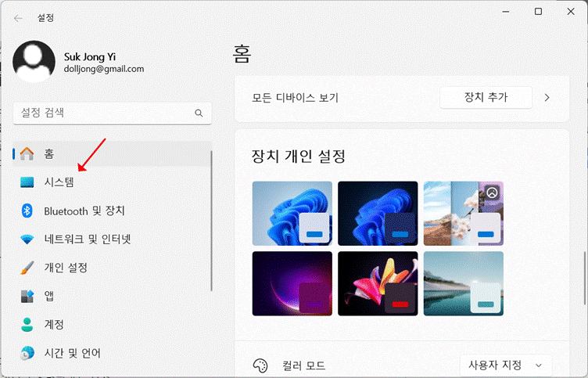
Task: Click the Suk Jong Yi user name
Action: point(90,56)
